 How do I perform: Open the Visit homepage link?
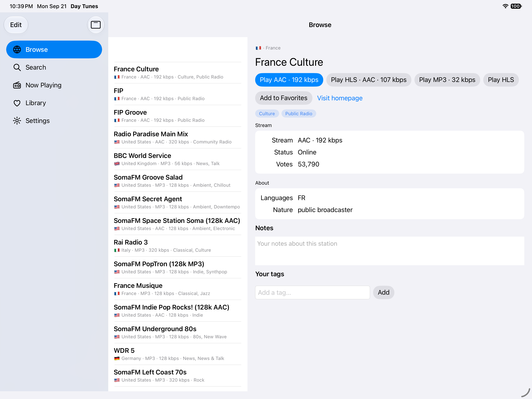[340, 98]
